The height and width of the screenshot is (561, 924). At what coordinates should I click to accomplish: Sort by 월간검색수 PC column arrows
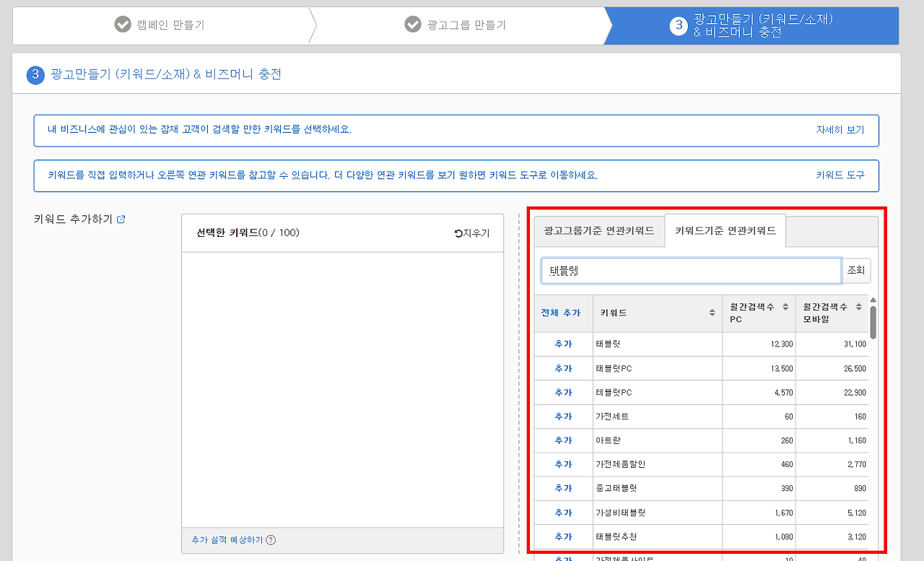(x=785, y=307)
